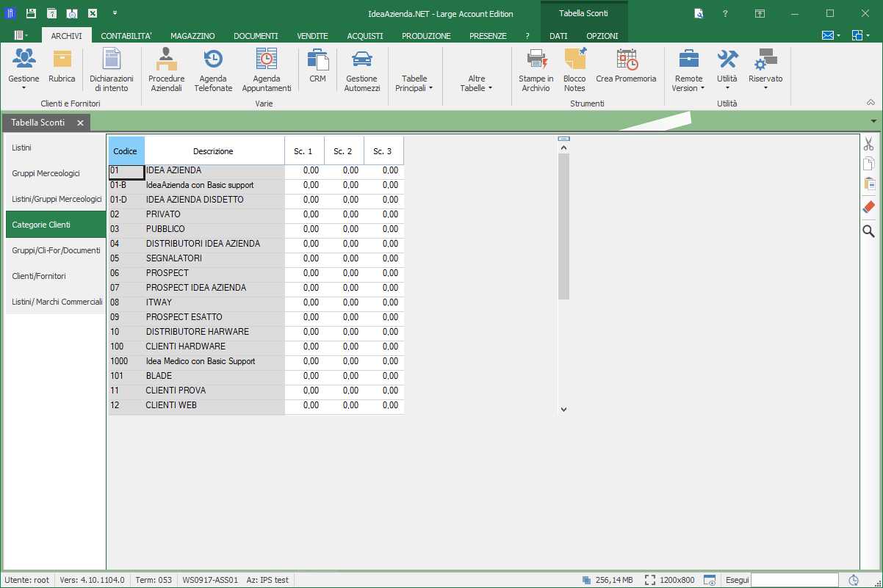Viewport: 883px width, 588px height.
Task: Click the window eye icon in status bar
Action: tap(710, 580)
